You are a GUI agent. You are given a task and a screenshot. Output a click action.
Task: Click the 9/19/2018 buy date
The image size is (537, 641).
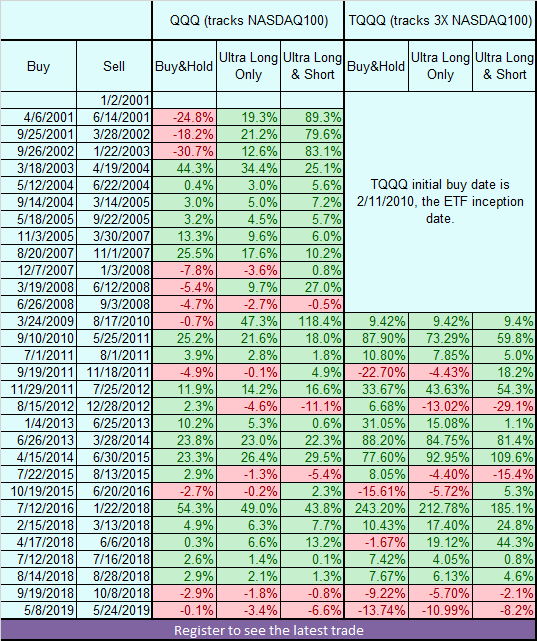pos(38,594)
